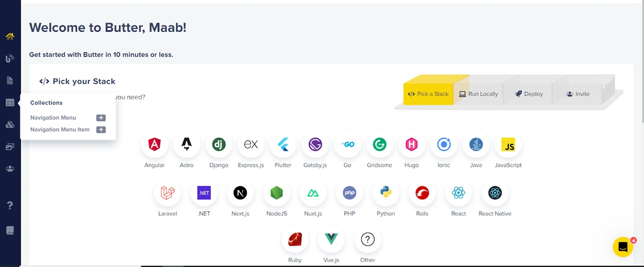Screen dimensions: 644x267
Task: Open the Pages sidebar icon
Action: click(10, 81)
